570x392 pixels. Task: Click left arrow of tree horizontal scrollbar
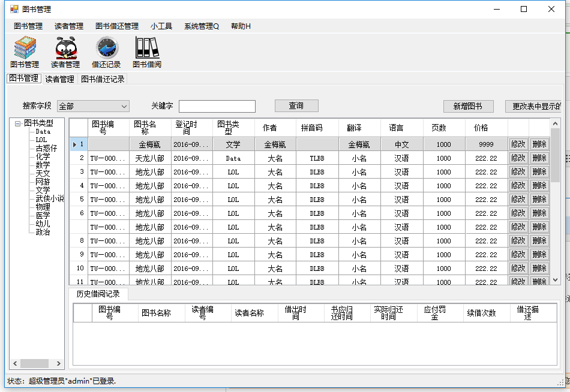[15, 363]
